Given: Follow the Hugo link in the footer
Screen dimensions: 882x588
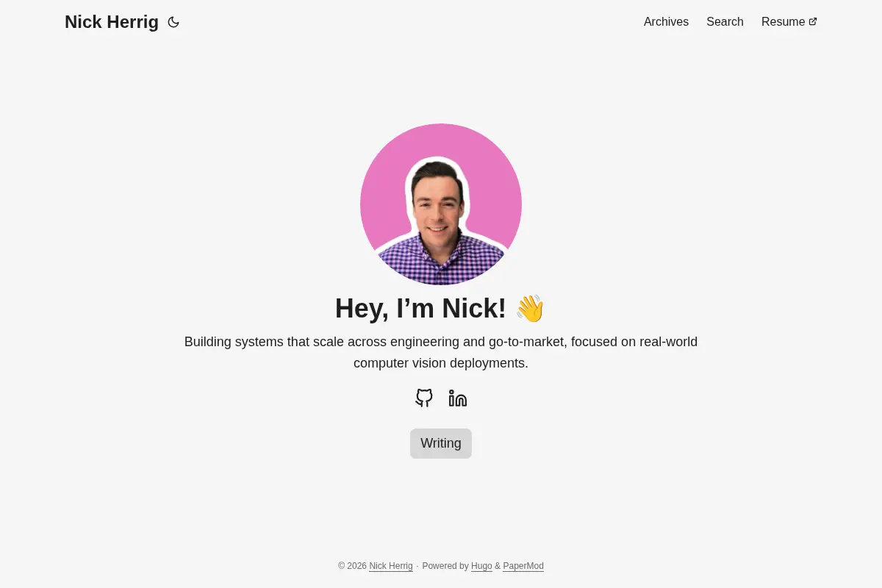Looking at the screenshot, I should point(481,566).
